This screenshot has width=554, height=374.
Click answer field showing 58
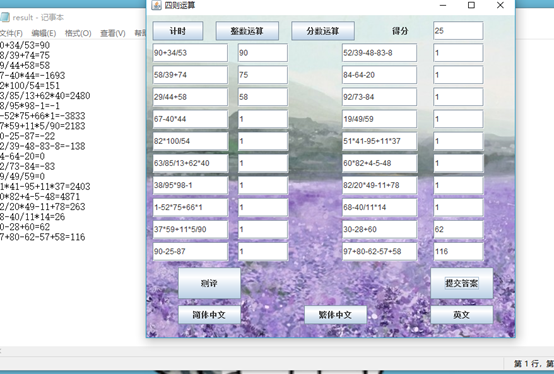263,97
